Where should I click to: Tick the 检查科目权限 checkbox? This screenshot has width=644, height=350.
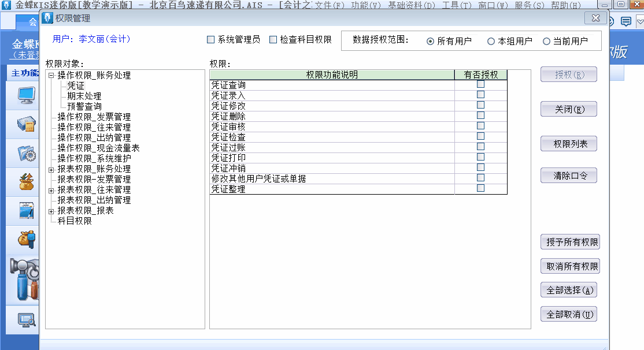coord(273,40)
